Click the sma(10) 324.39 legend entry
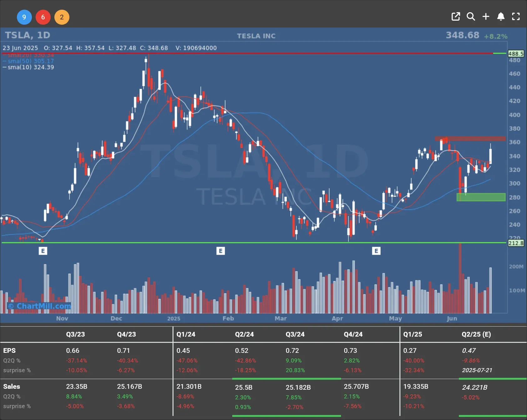Image resolution: width=527 pixels, height=420 pixels. (28, 67)
